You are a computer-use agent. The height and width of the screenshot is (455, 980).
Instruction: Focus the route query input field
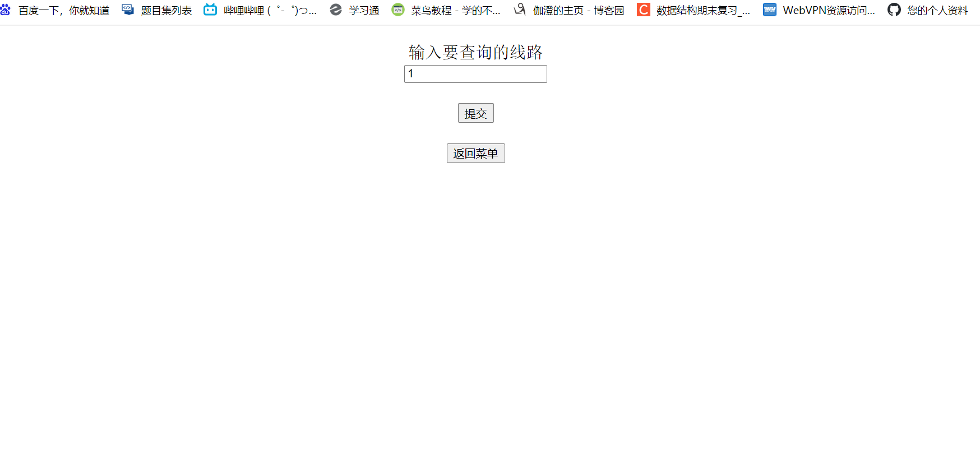(475, 74)
